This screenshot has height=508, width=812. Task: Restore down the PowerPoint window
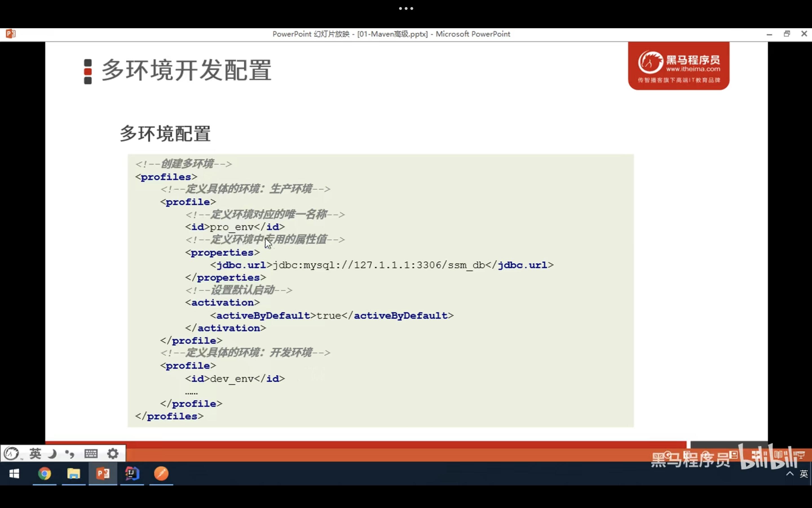pyautogui.click(x=787, y=34)
